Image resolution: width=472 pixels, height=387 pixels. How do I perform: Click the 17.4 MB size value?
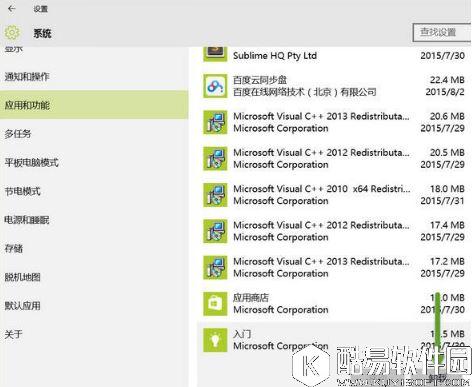(x=447, y=225)
